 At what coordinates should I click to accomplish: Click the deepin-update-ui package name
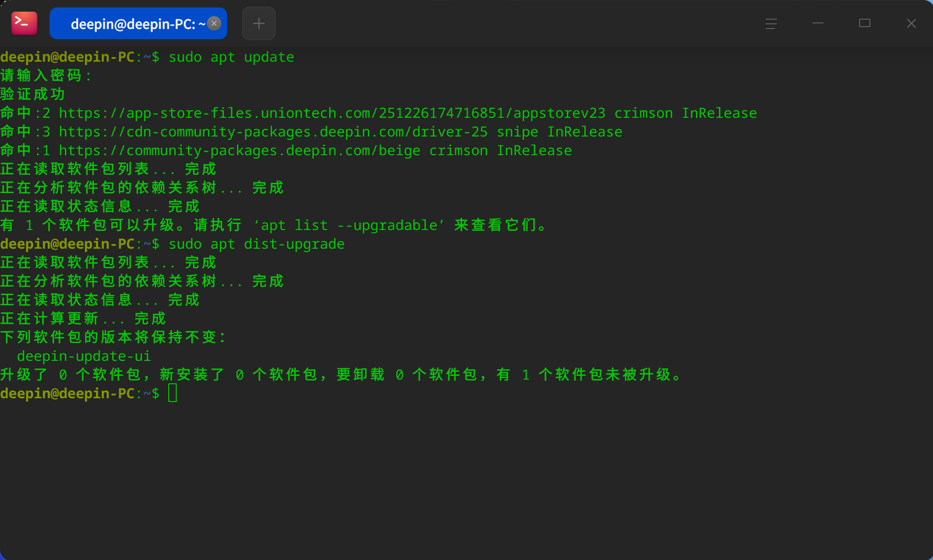coord(84,356)
